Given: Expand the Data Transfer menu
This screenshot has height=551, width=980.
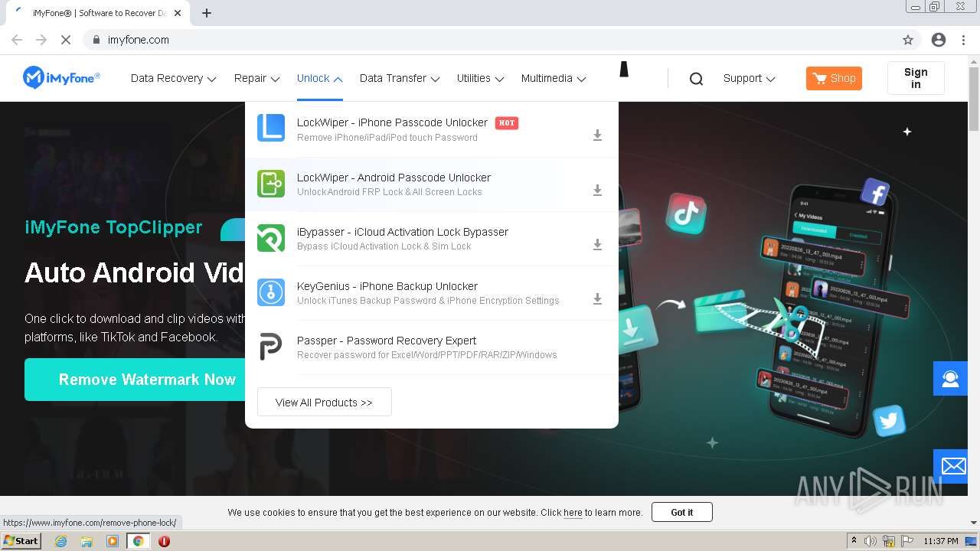Looking at the screenshot, I should coord(399,78).
